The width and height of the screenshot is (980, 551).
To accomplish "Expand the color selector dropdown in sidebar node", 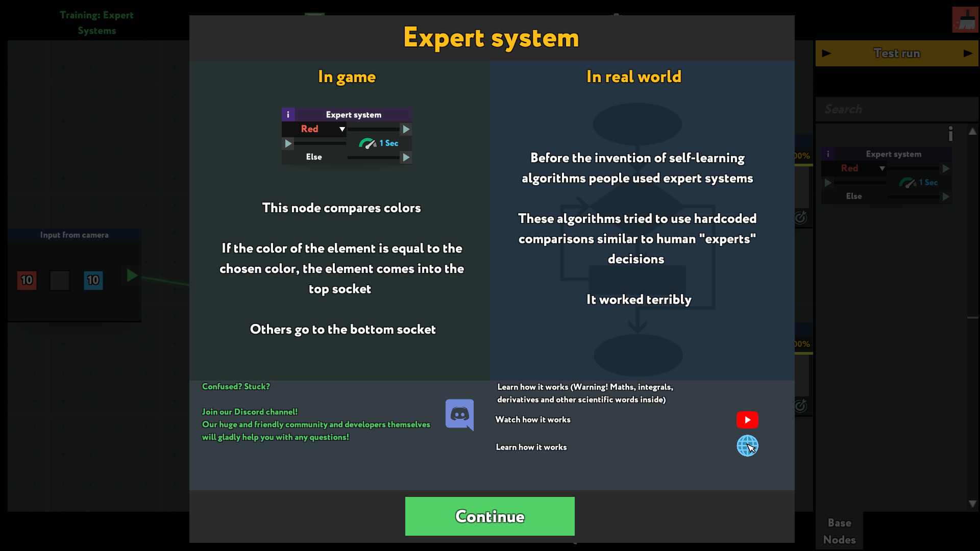I will (881, 168).
